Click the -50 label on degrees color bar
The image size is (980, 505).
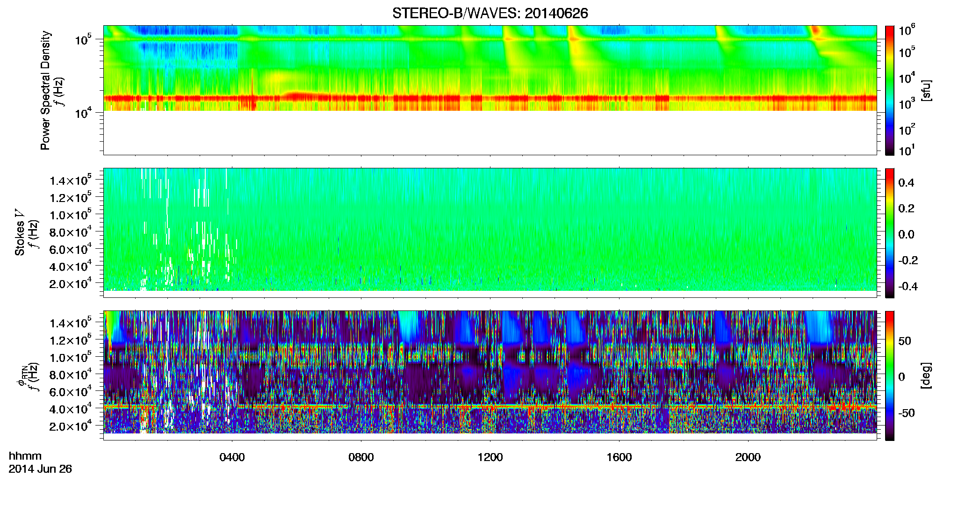click(907, 413)
